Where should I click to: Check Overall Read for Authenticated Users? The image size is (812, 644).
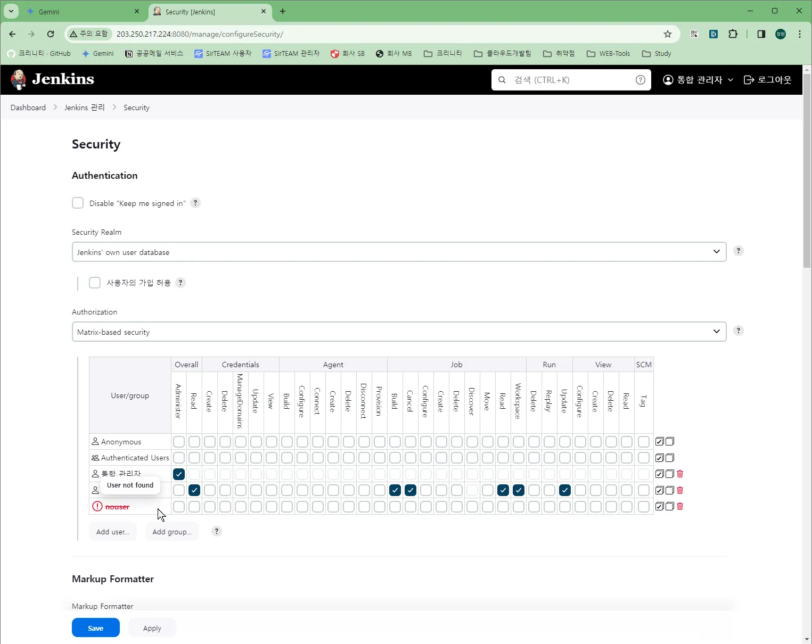click(194, 458)
